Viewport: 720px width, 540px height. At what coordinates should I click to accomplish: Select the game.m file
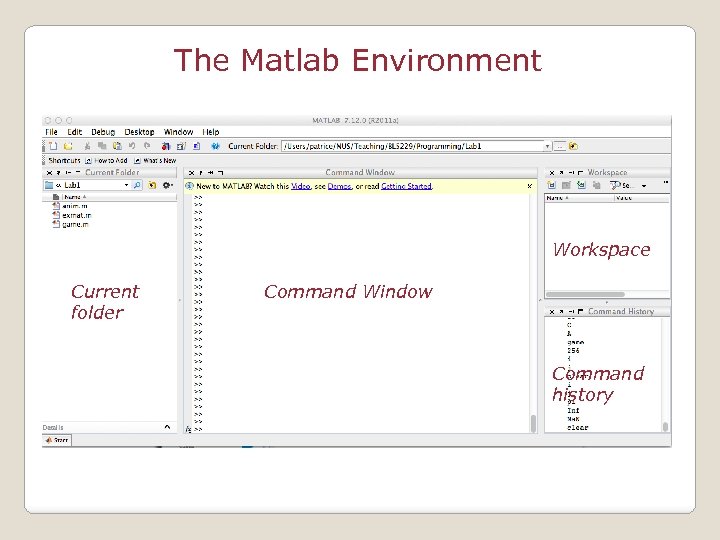tap(70, 224)
